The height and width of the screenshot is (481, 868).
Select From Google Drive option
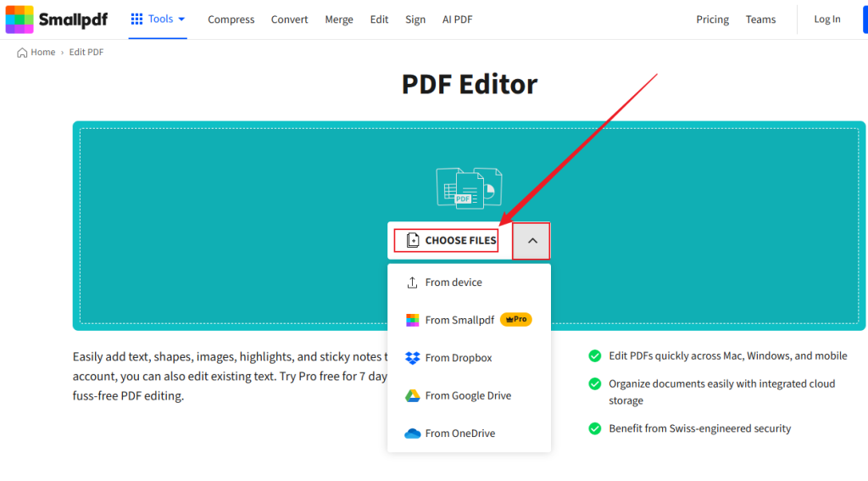pyautogui.click(x=469, y=395)
